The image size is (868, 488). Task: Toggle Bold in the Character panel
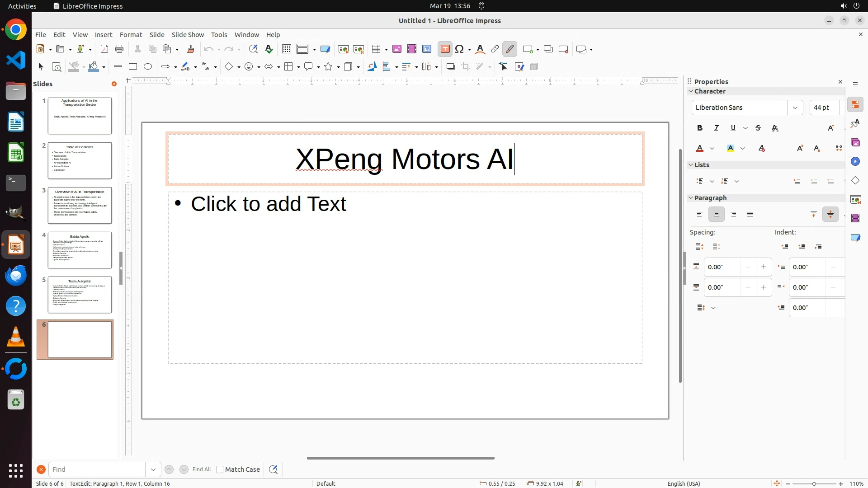[x=700, y=128]
